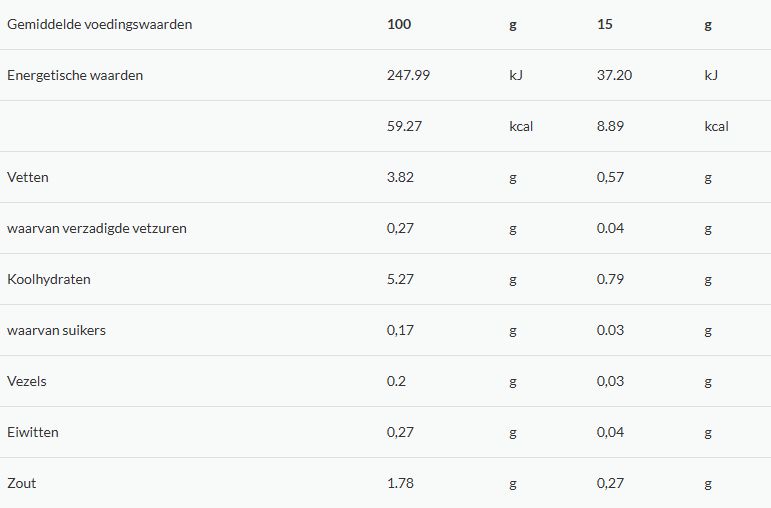Select the 'Eiwitten' row label
This screenshot has height=508, width=771.
32,432
